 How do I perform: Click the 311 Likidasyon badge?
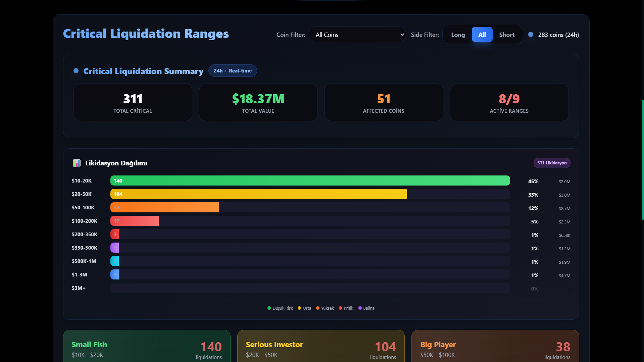pyautogui.click(x=552, y=163)
